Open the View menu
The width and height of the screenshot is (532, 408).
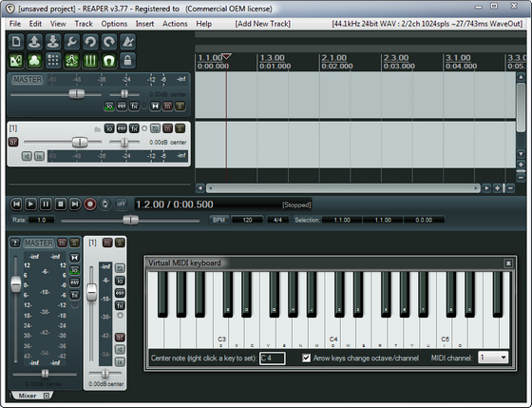click(58, 24)
